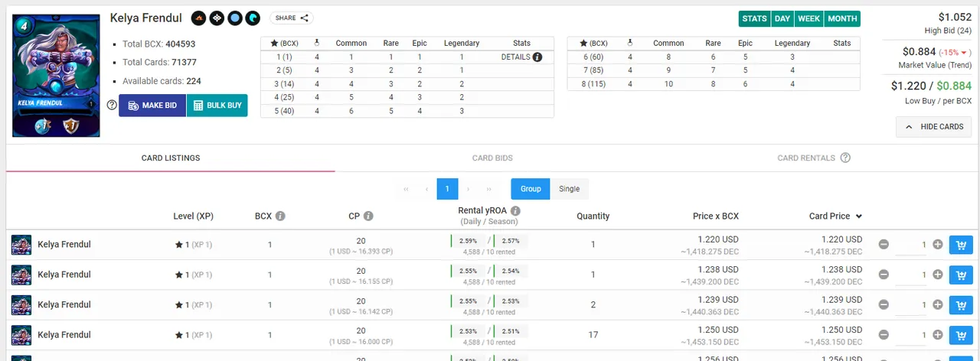Click the card thumbnail on the 1.238 USD row
Screen dimensions: 980x361
pyautogui.click(x=21, y=275)
